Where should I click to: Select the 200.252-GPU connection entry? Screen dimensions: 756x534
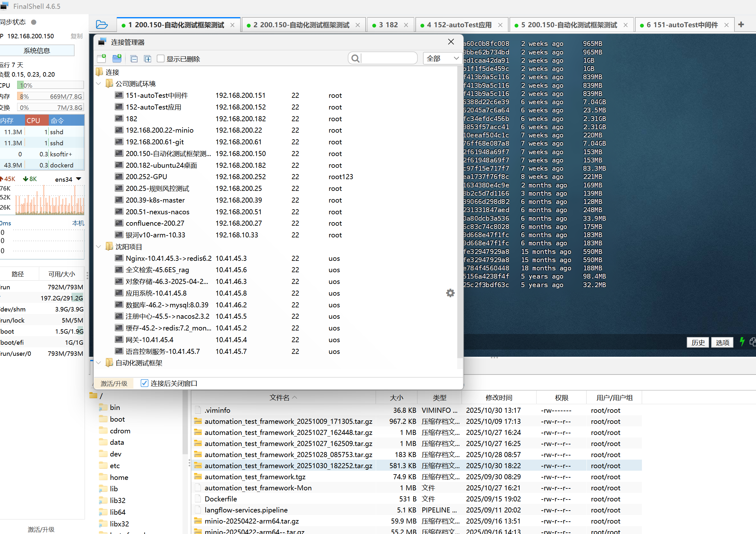click(146, 177)
